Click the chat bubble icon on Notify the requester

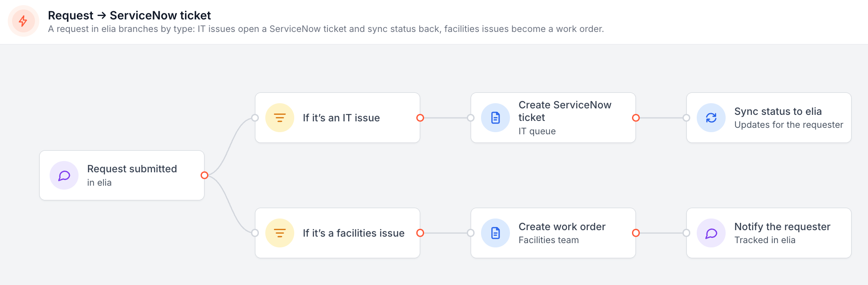[711, 233]
